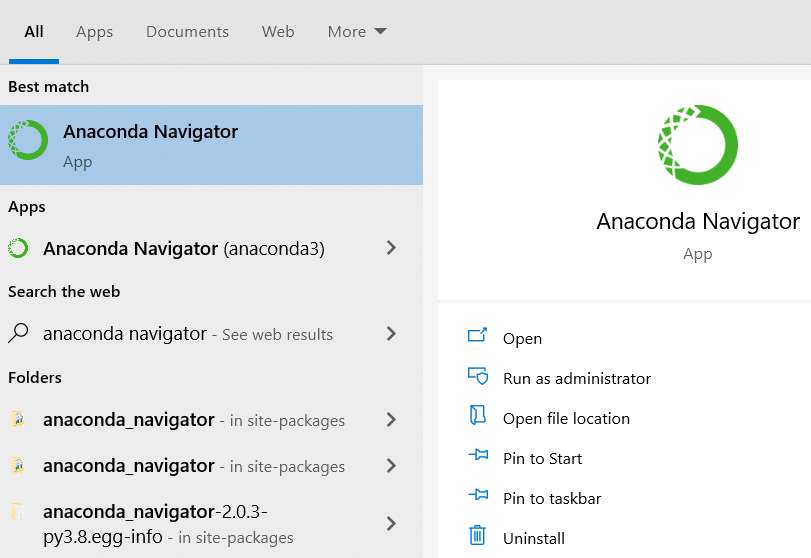
Task: Choose Open file location
Action: point(566,418)
